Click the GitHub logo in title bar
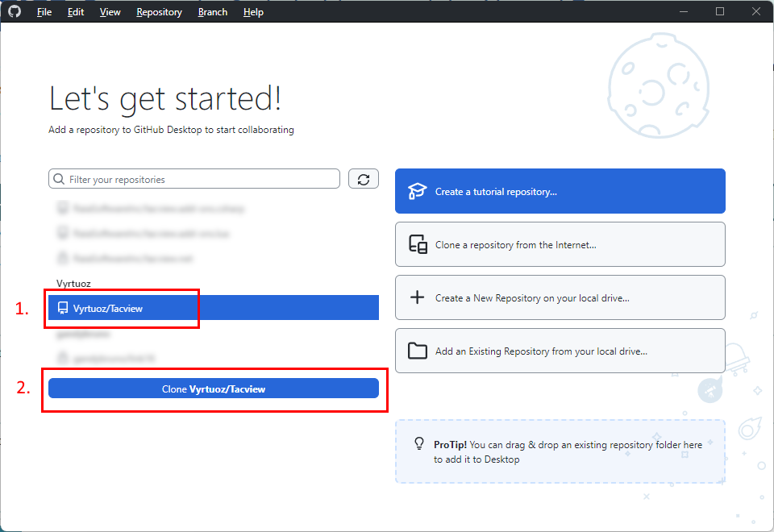The image size is (774, 532). [x=15, y=11]
